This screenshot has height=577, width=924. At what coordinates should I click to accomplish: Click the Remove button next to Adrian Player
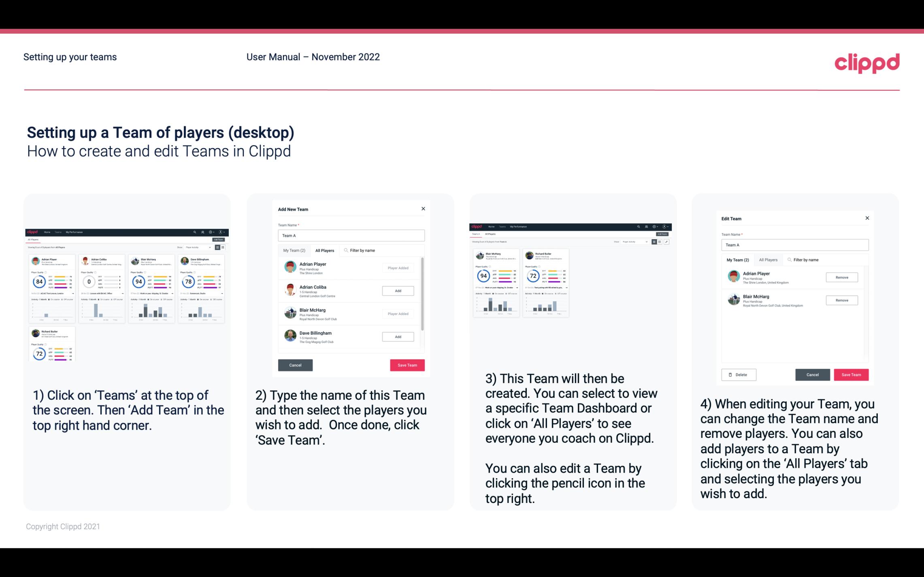tap(841, 278)
